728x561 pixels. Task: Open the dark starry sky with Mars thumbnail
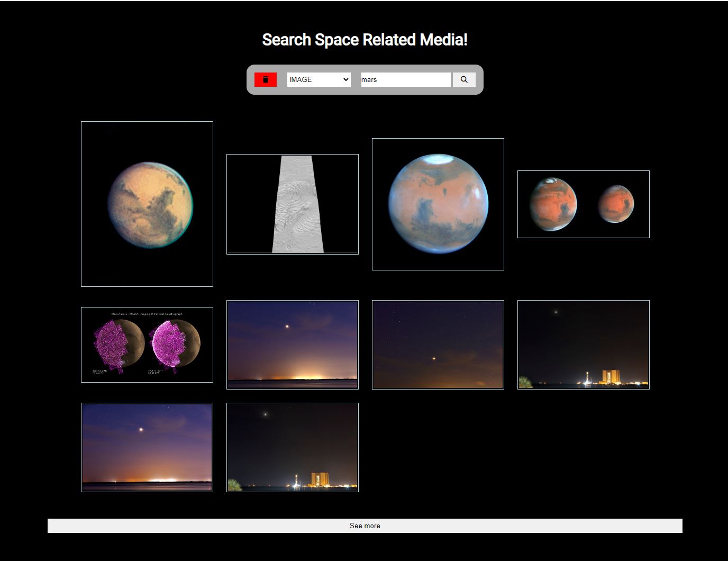click(438, 345)
